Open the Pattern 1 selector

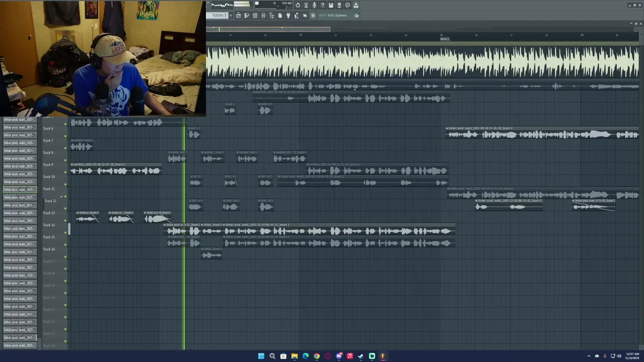(217, 16)
